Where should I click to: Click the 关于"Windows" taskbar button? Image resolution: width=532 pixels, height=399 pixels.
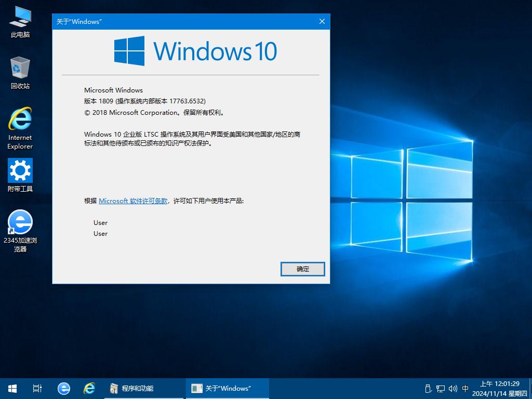point(228,389)
